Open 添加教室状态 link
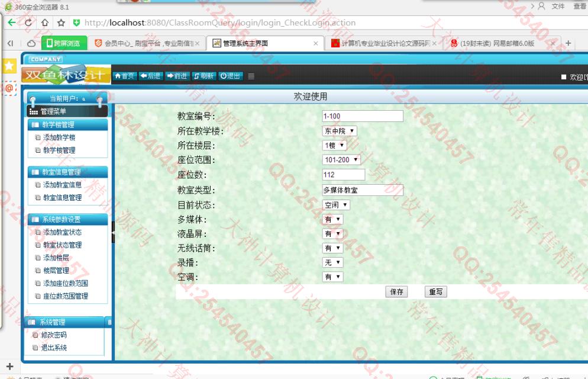This screenshot has width=588, height=379. coord(62,232)
